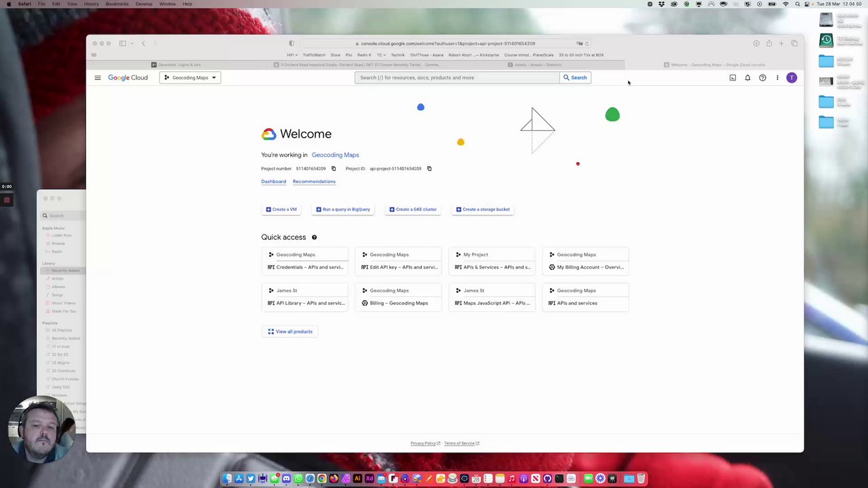
Task: Open Edit API key quick access card
Action: click(x=399, y=261)
